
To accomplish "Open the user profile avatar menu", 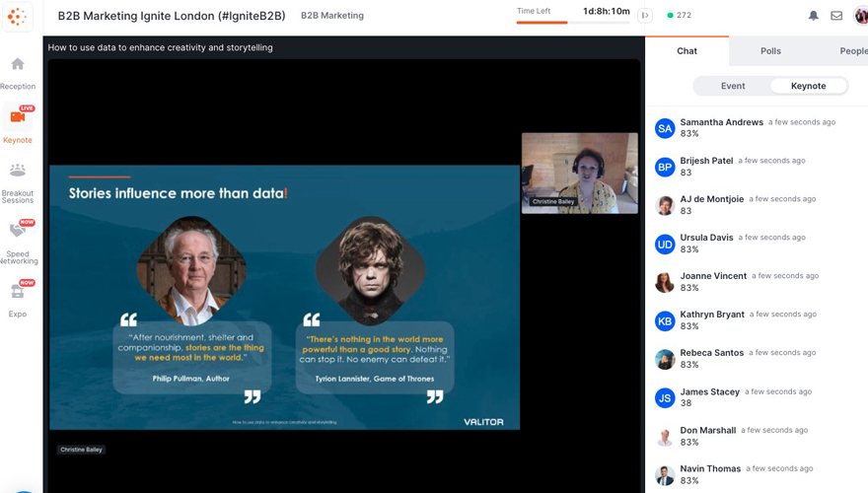I will point(860,16).
